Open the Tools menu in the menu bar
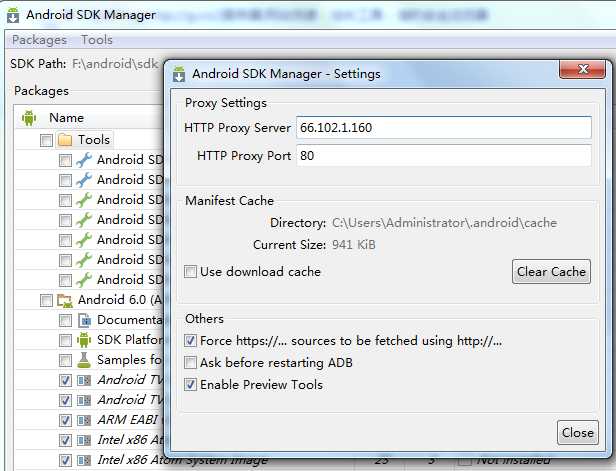Image resolution: width=616 pixels, height=471 pixels. click(97, 40)
